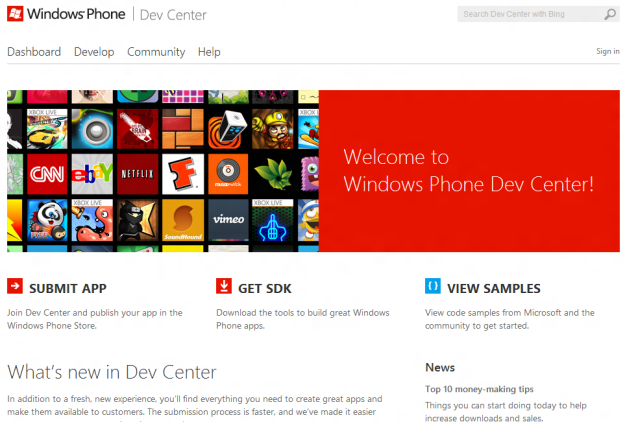Viewport: 625px width, 422px height.
Task: Click the SUBMIT APP heading link
Action: pyautogui.click(x=68, y=288)
